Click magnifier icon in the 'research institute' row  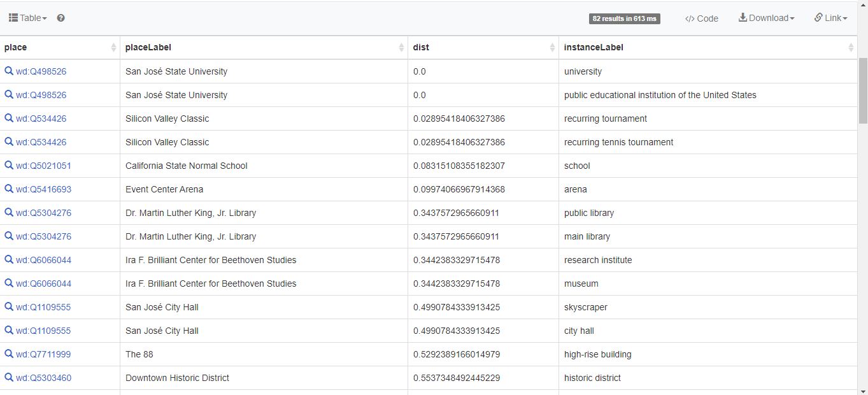pos(9,259)
